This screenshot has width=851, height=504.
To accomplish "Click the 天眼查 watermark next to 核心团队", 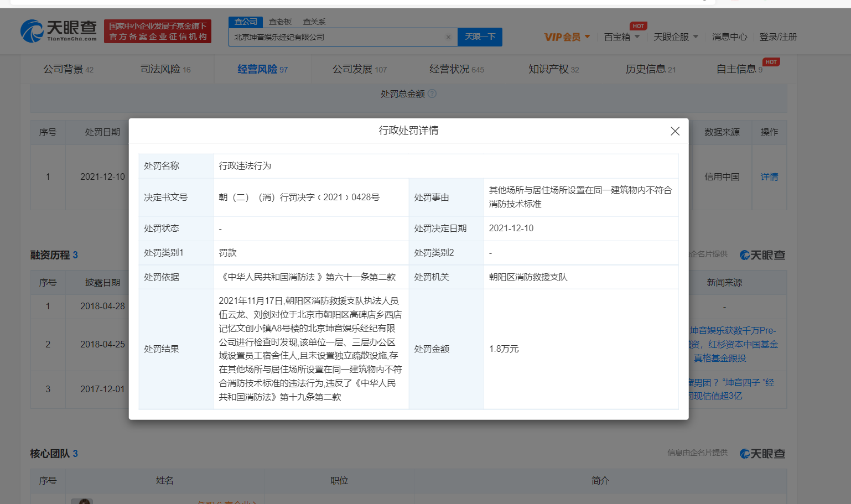I will [x=762, y=454].
